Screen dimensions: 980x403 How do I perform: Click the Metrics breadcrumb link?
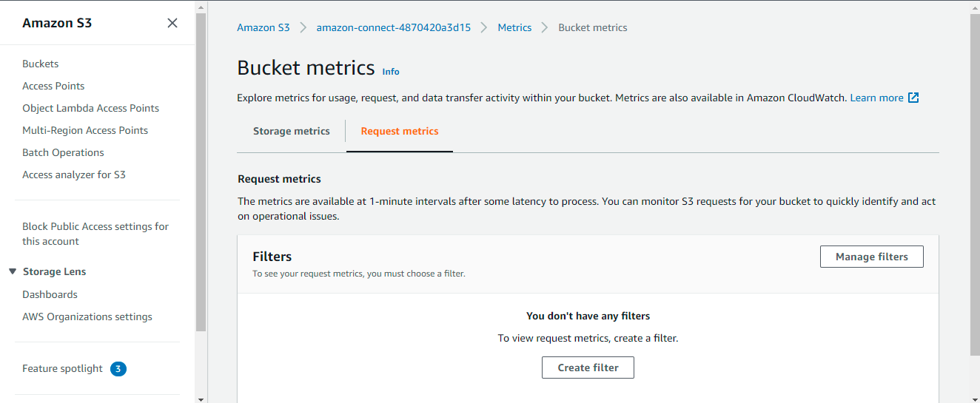(514, 27)
